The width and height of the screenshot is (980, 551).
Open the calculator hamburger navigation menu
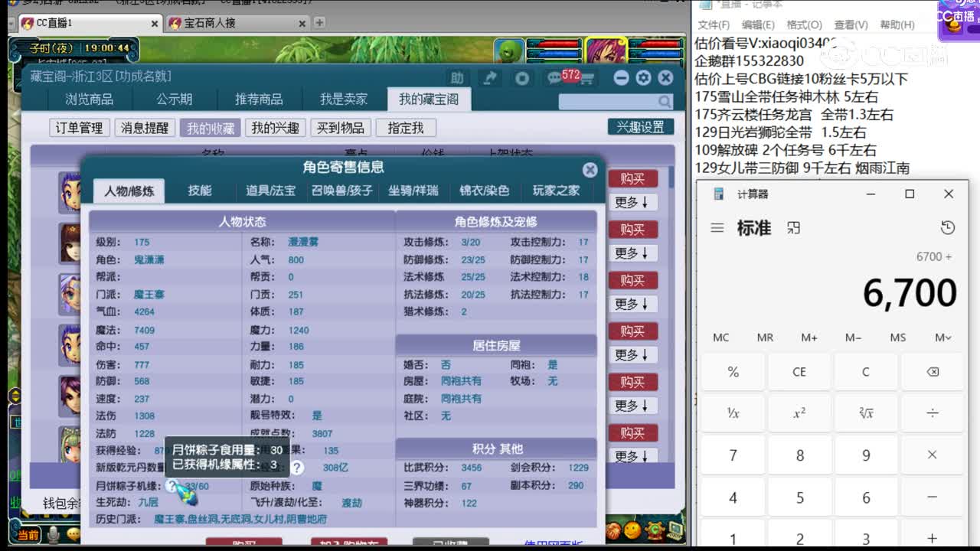[717, 228]
